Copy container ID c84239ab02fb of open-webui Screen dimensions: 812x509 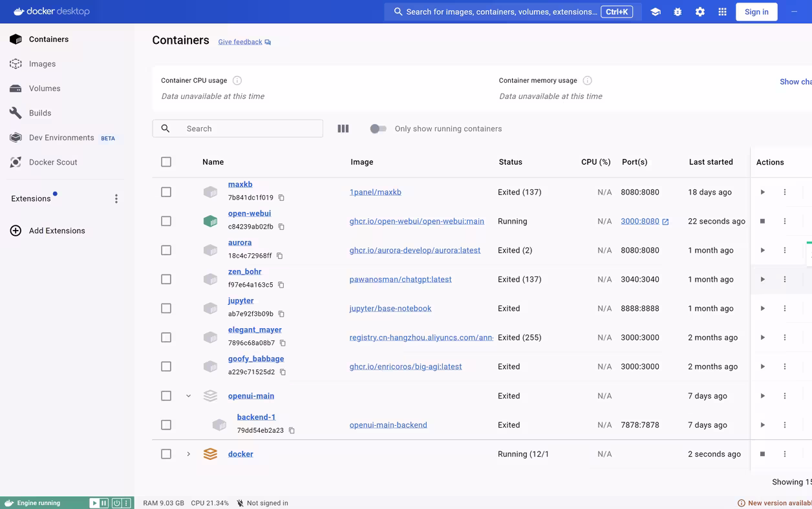(x=281, y=227)
